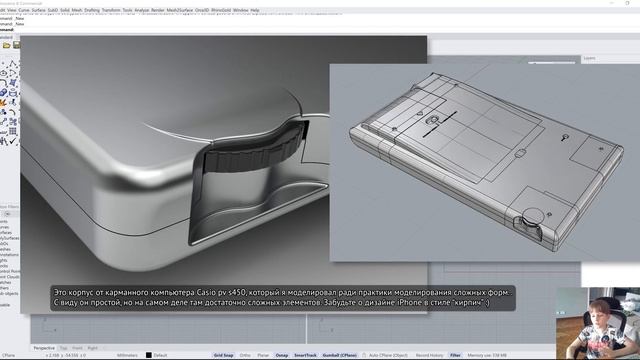This screenshot has width=640, height=360.
Task: Switch to the Perspective viewport tab
Action: (x=44, y=348)
